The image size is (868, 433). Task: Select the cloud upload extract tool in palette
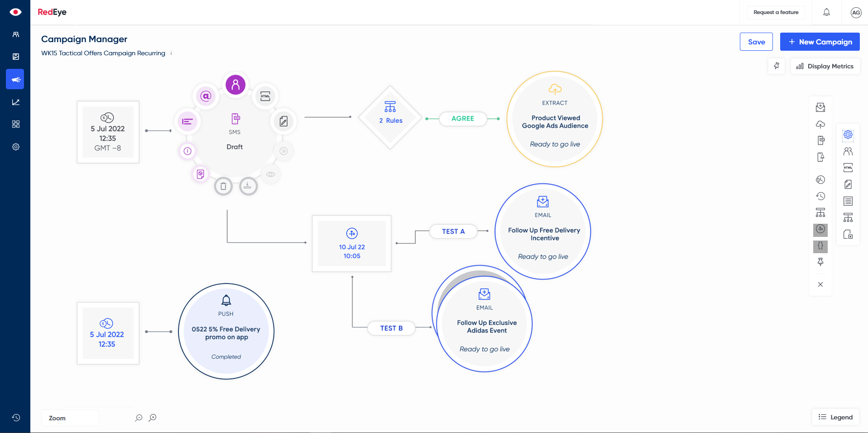(x=820, y=124)
